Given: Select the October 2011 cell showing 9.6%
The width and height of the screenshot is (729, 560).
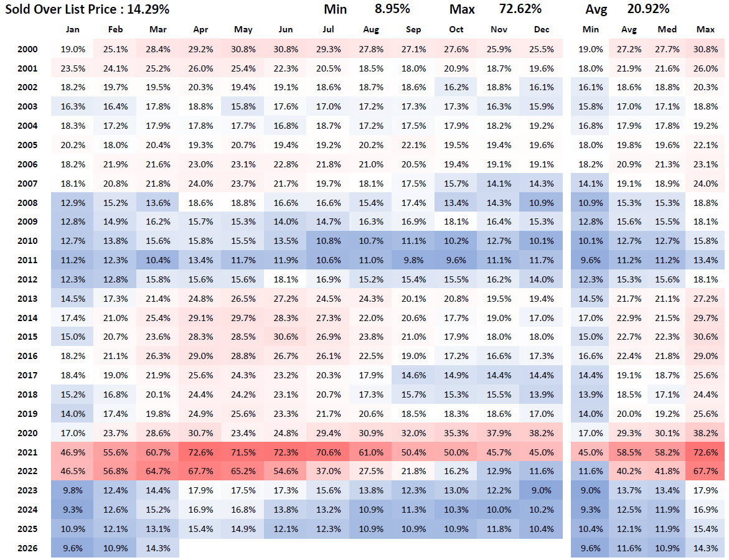Looking at the screenshot, I should pos(456,260).
